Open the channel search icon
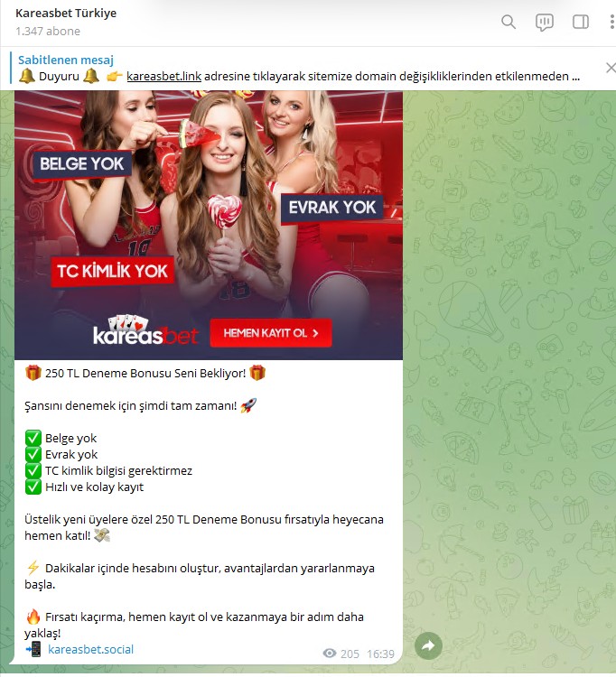The image size is (616, 677). (x=509, y=22)
